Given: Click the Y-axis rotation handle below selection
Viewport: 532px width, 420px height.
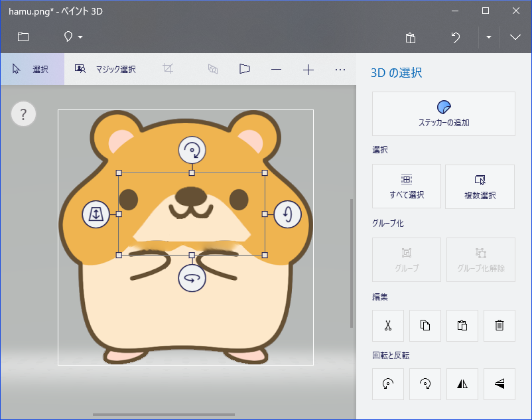Looking at the screenshot, I should click(x=192, y=278).
